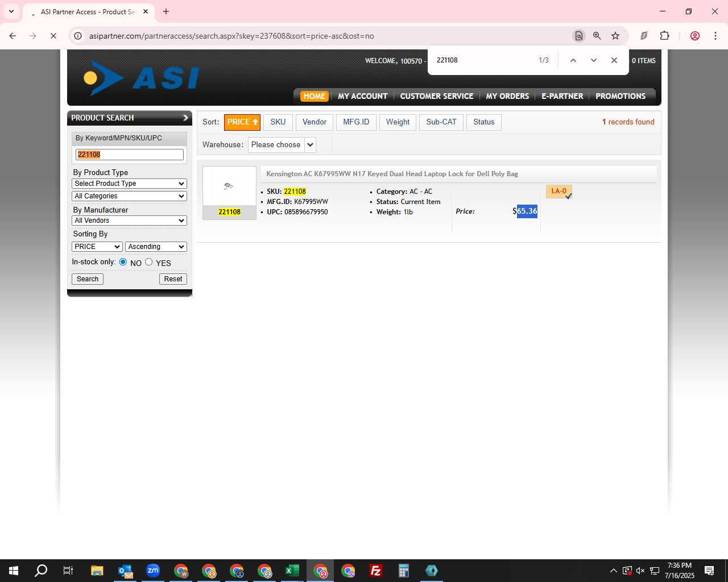Sort results by MFG.ID
Screen dimensions: 728x582
point(356,122)
